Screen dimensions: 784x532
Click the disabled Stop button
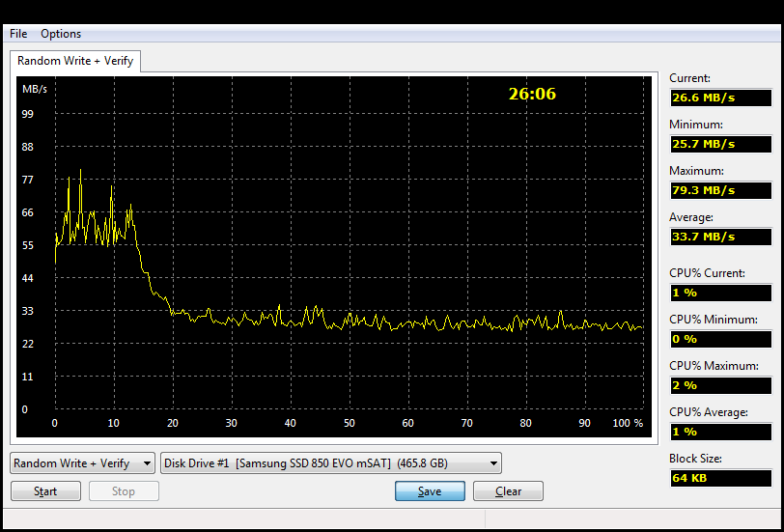(124, 491)
